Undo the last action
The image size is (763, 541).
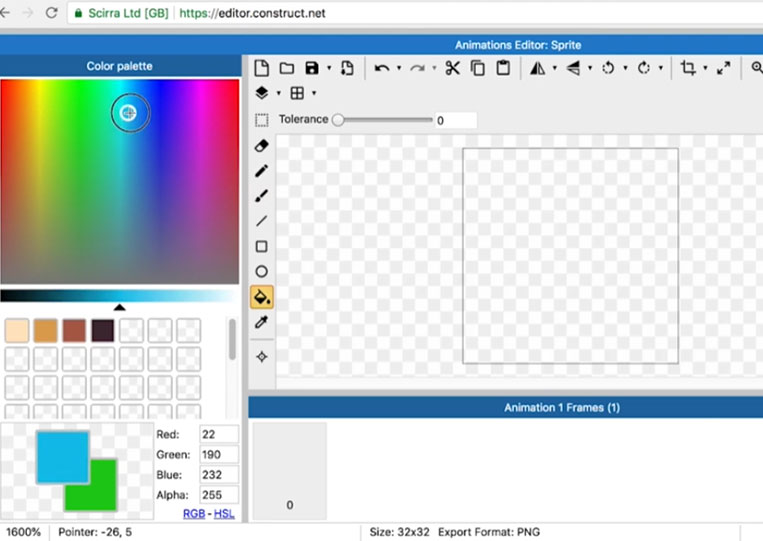(382, 68)
